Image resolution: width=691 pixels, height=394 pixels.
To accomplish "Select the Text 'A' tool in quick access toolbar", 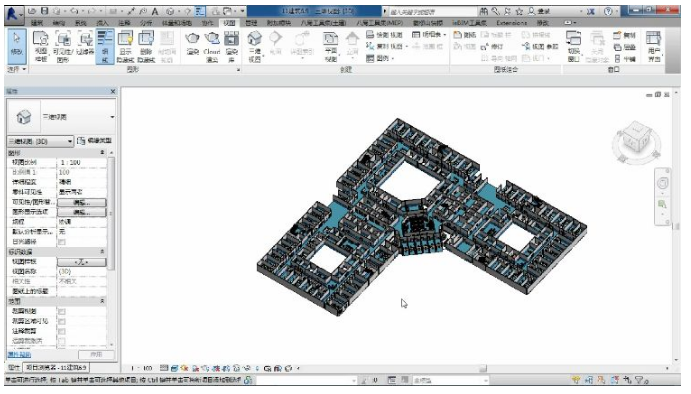I will coord(155,11).
